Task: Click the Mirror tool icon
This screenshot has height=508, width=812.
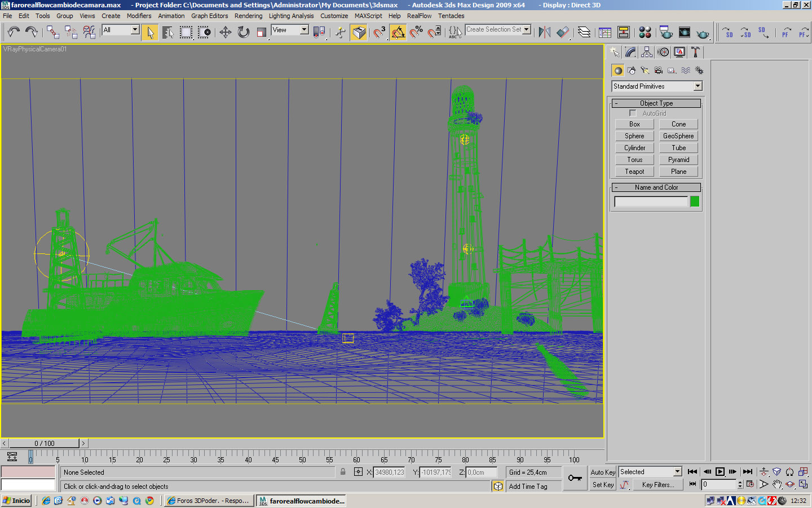Action: pyautogui.click(x=544, y=32)
